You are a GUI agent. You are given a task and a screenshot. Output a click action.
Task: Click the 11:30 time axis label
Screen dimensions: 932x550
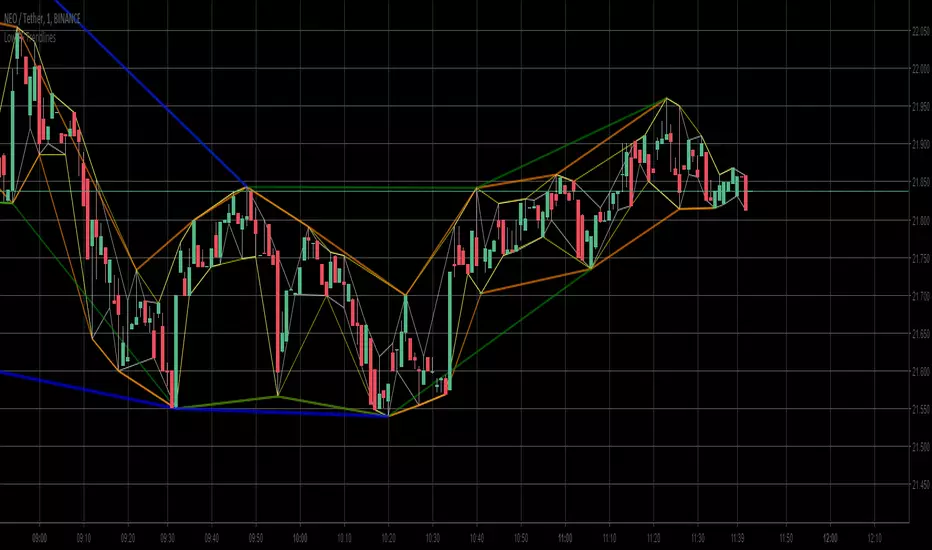tap(698, 538)
